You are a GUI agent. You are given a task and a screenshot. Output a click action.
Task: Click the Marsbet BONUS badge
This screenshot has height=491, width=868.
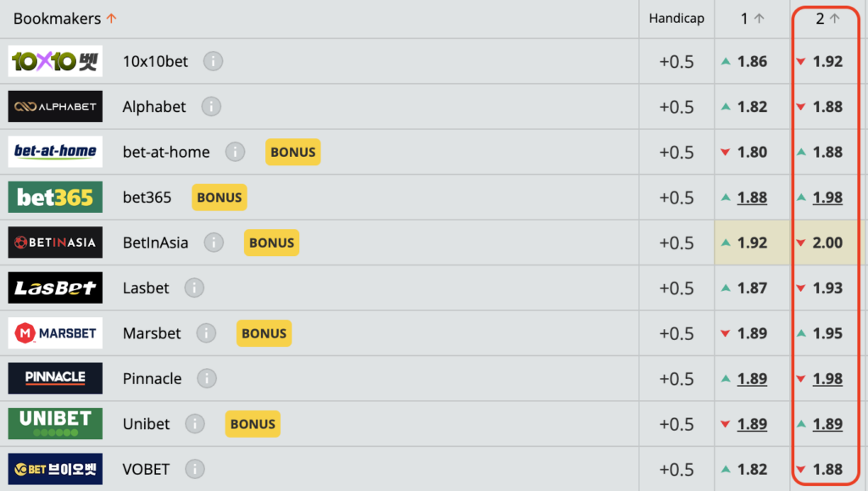pyautogui.click(x=264, y=333)
